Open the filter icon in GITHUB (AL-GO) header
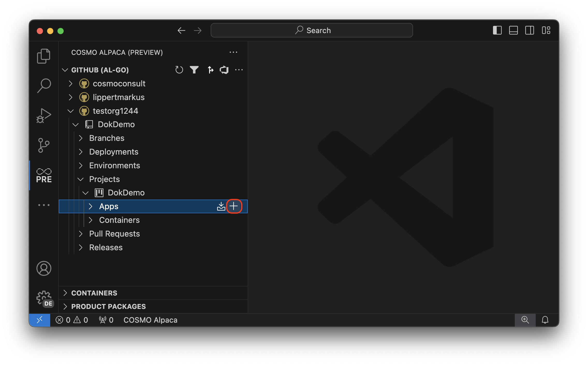 pos(194,70)
